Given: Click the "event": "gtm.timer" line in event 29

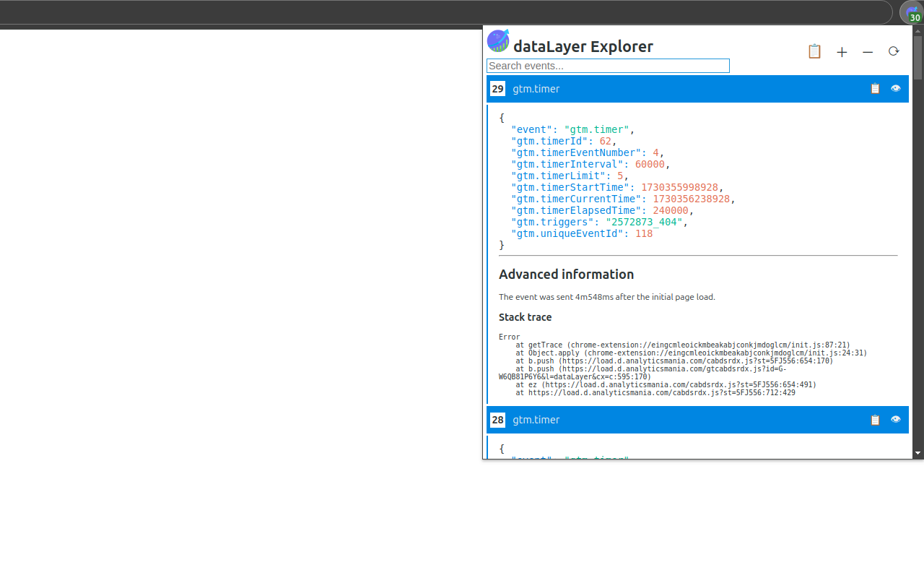Looking at the screenshot, I should [573, 129].
